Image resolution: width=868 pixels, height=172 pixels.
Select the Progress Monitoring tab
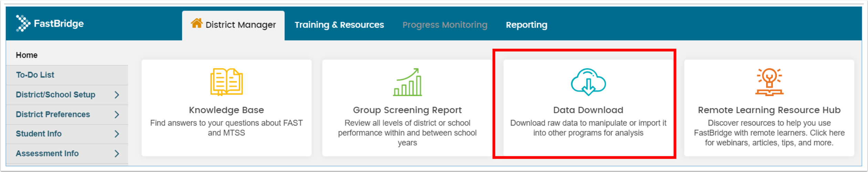point(445,25)
